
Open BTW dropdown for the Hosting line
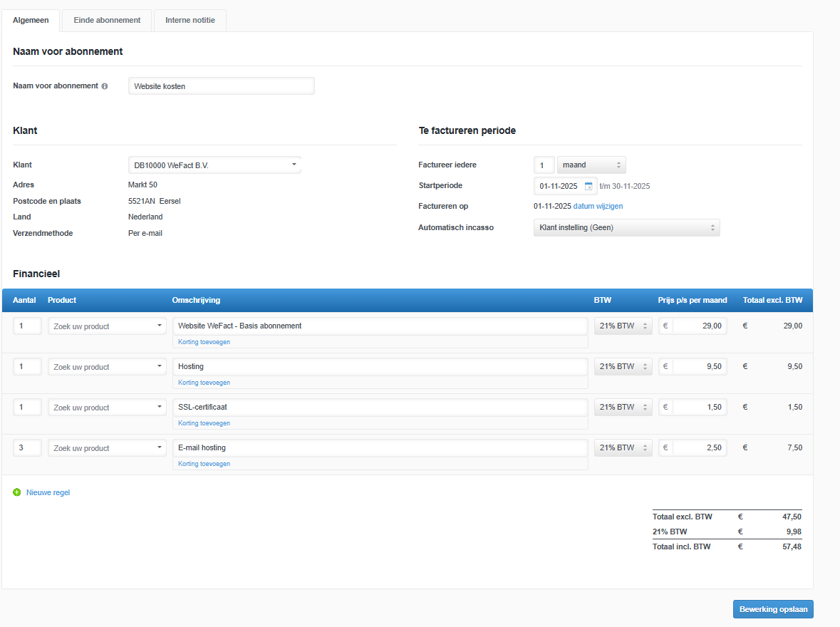coord(623,366)
